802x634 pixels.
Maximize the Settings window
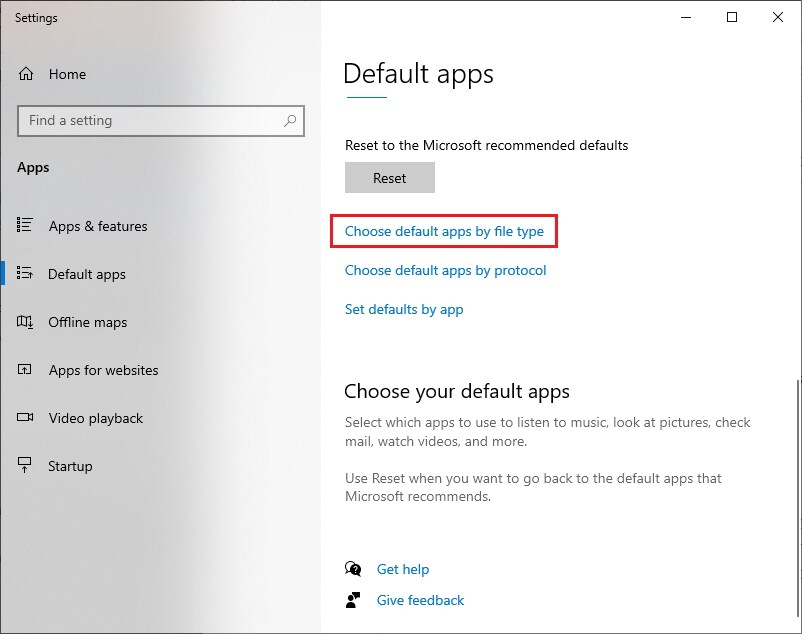[732, 17]
